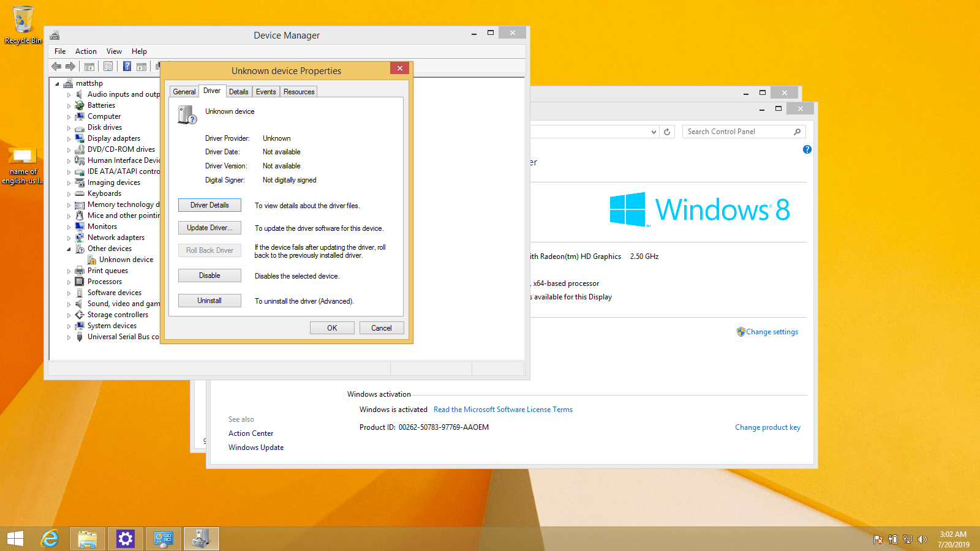Expand the Network adapters category
This screenshot has height=551, width=980.
(x=69, y=238)
